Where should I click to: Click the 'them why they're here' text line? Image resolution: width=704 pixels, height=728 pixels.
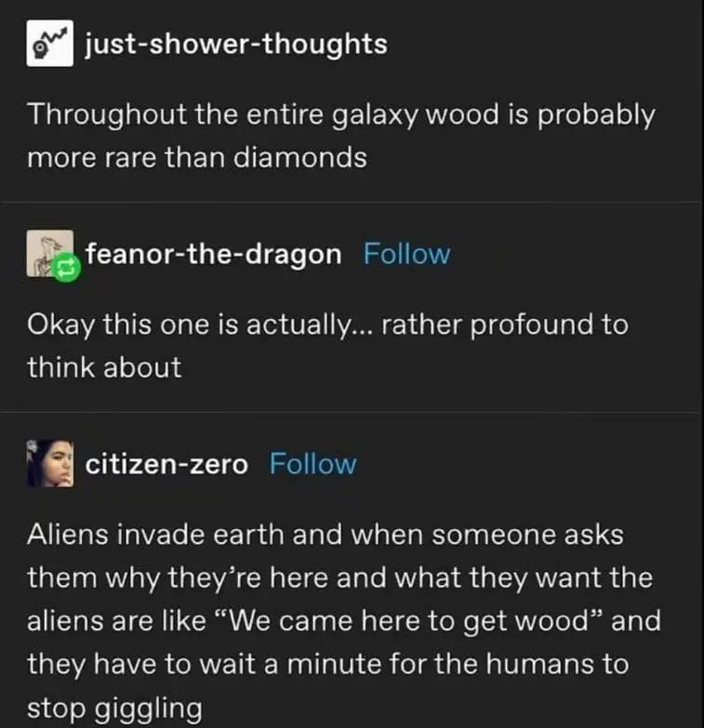tap(340, 578)
